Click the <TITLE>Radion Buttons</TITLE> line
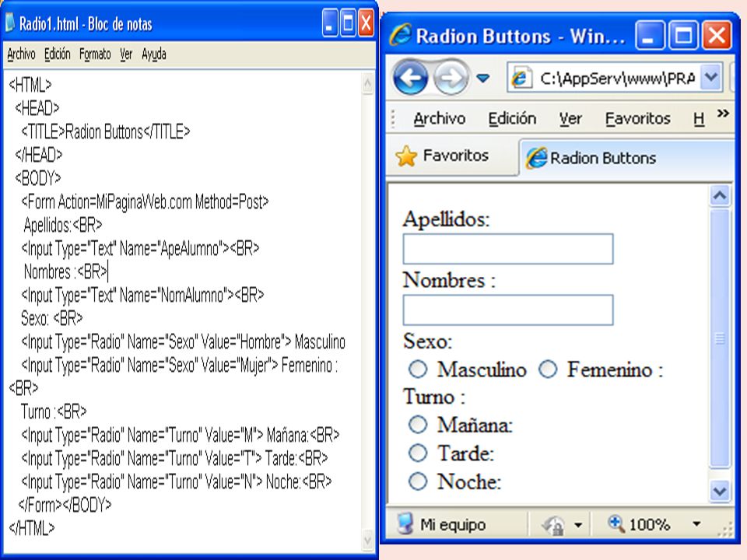The image size is (747, 560). (x=105, y=131)
